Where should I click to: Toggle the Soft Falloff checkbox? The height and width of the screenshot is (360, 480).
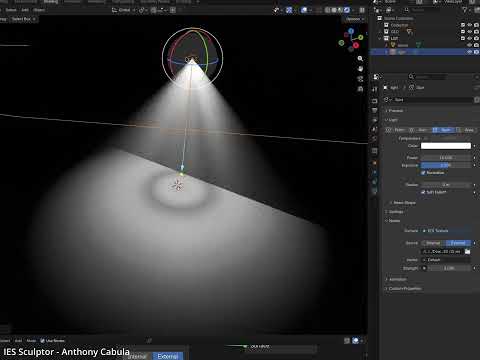[423, 192]
